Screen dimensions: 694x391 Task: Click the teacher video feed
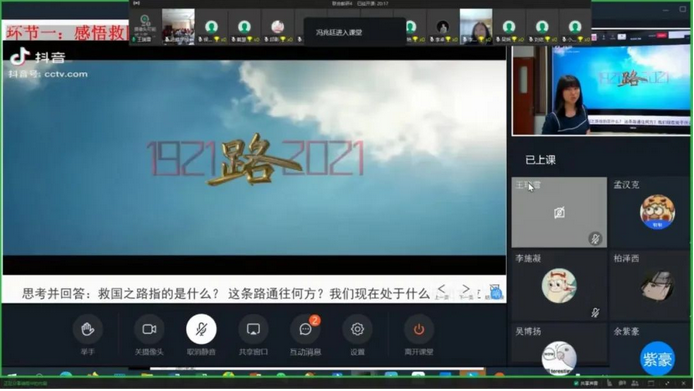(601, 90)
